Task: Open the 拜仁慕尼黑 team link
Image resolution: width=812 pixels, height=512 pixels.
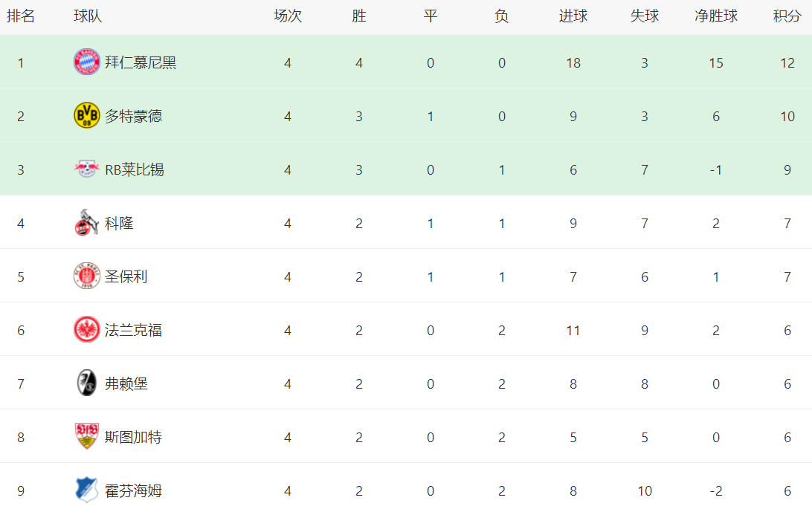Action: click(x=141, y=62)
